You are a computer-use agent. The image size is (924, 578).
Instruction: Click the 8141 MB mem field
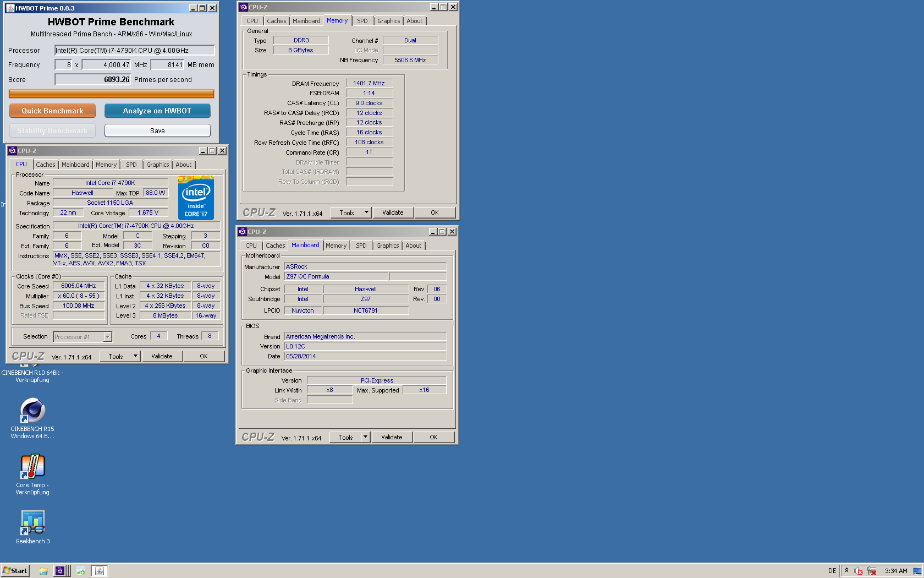(167, 64)
